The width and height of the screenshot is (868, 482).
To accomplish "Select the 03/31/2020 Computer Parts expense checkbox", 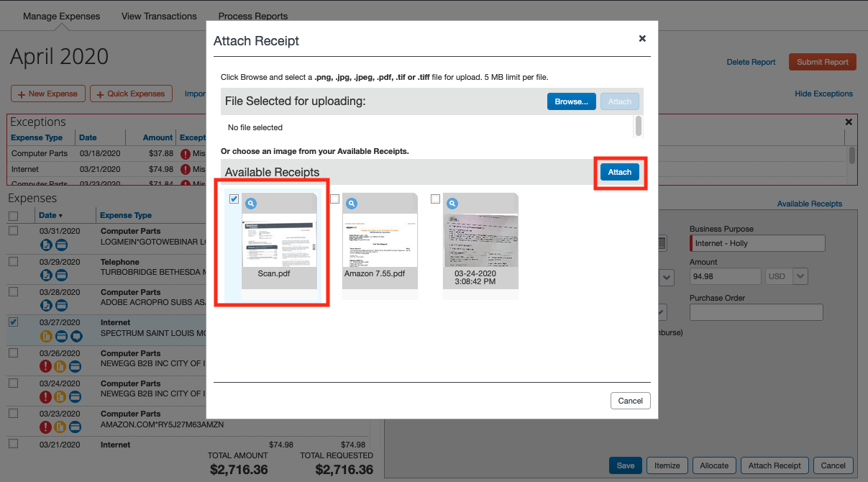I will tap(13, 231).
